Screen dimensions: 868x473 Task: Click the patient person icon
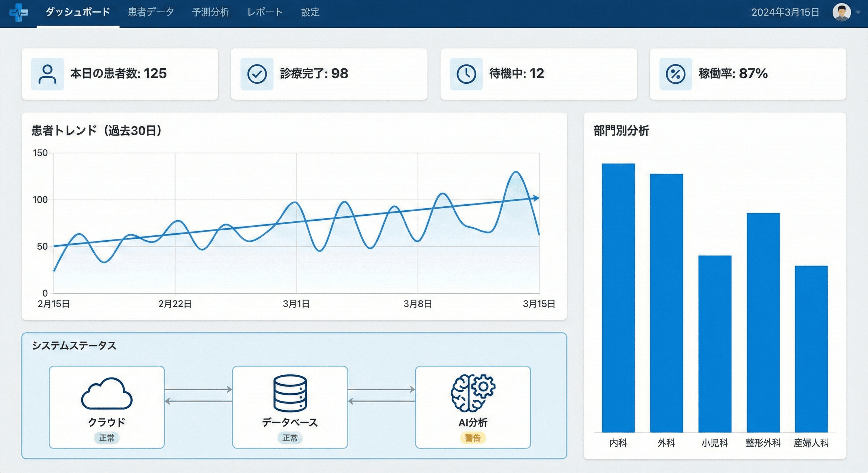(x=47, y=74)
